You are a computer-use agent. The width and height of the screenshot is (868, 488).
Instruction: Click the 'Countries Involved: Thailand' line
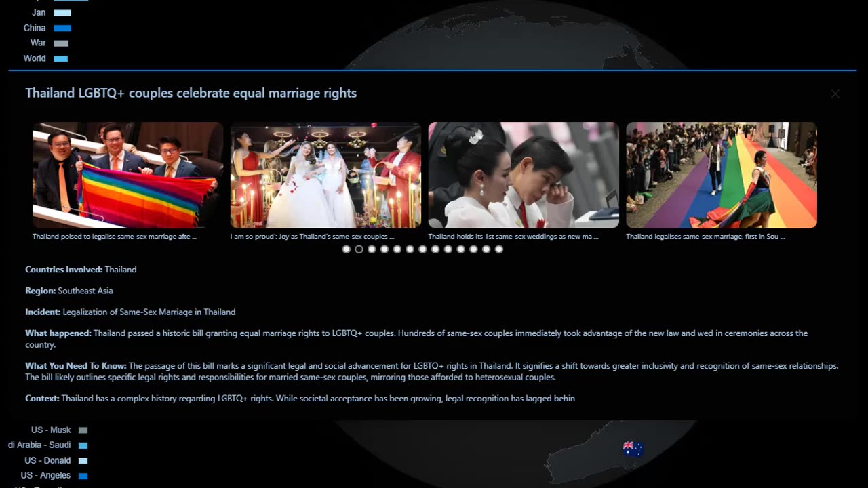click(81, 269)
